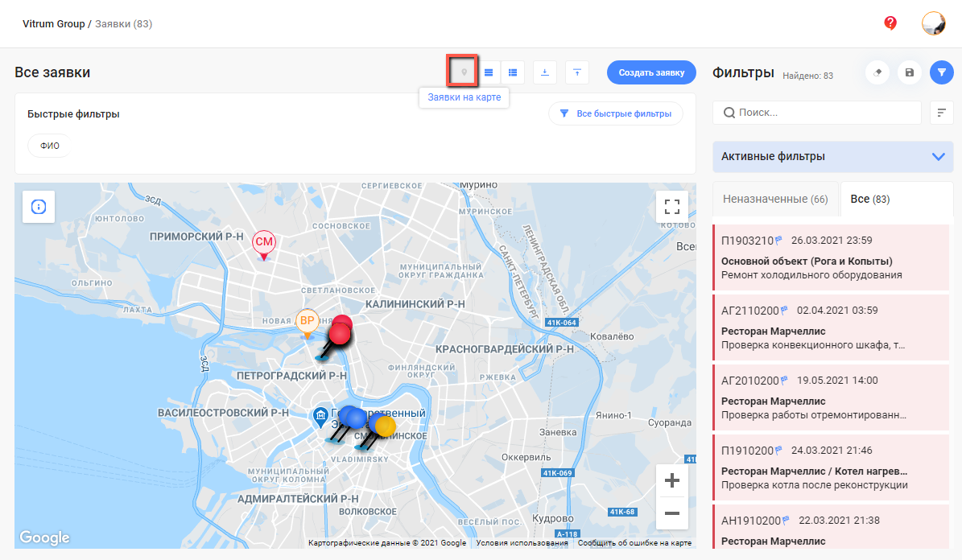Click the download requests icon
The height and width of the screenshot is (560, 962).
click(x=545, y=72)
